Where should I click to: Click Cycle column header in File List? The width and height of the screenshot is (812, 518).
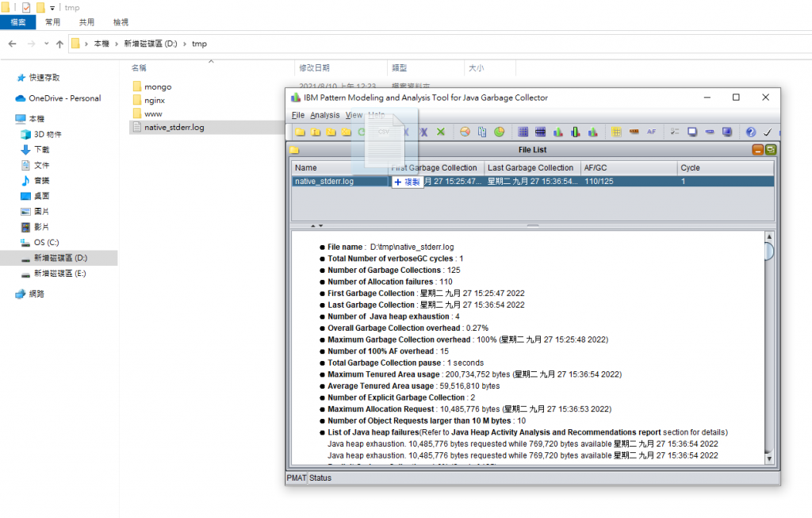pyautogui.click(x=726, y=168)
